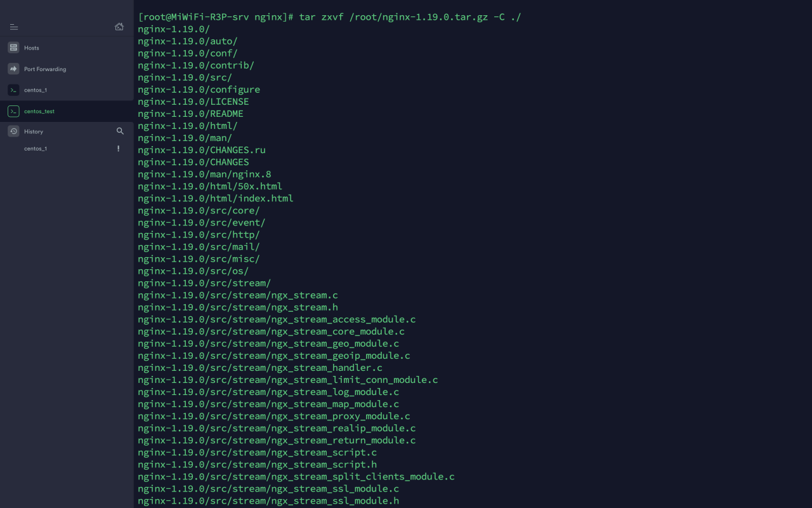Switch to the centos_1 terminal session
This screenshot has width=812, height=508.
pos(36,90)
